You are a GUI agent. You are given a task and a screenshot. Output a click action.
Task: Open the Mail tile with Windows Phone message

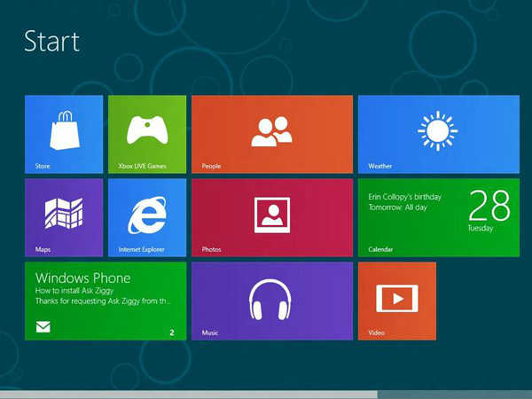(106, 301)
